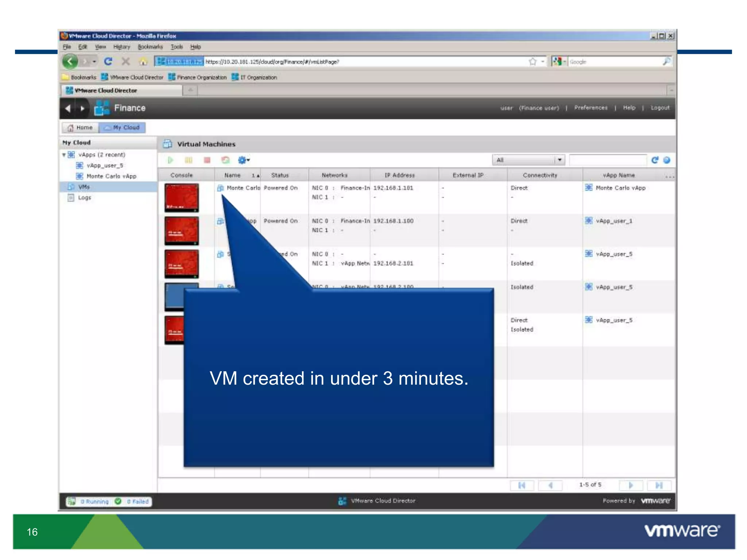
Task: Click the blue help icon in the VM toolbar
Action: (667, 160)
